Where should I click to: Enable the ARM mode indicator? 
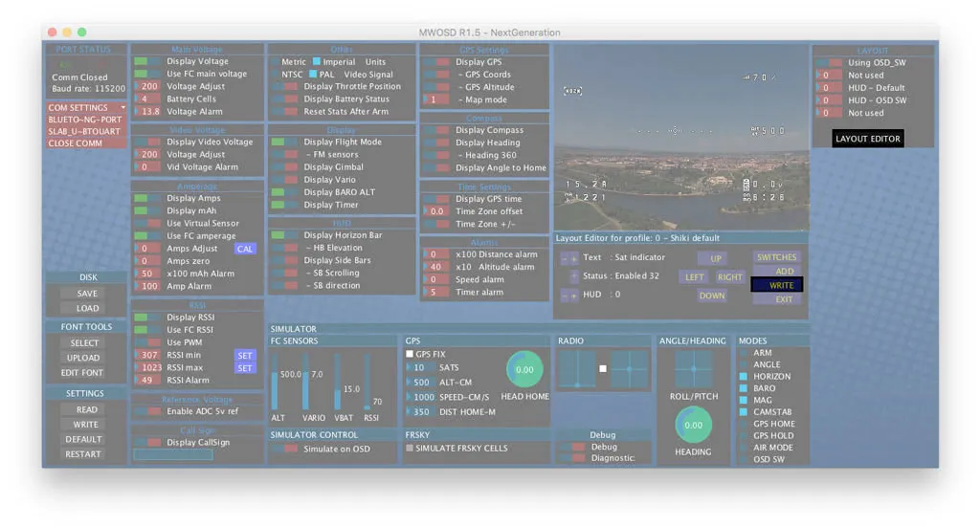tap(744, 353)
